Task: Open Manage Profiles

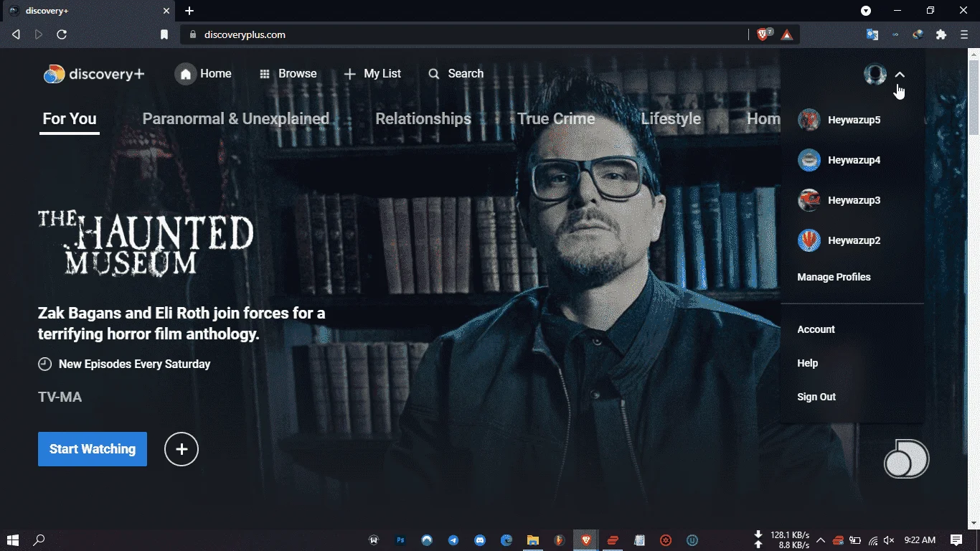Action: [x=834, y=277]
